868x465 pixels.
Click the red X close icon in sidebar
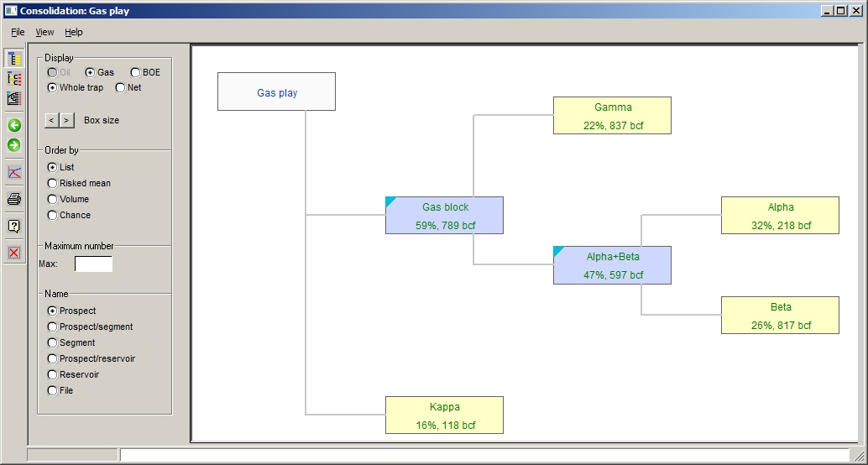coord(14,253)
